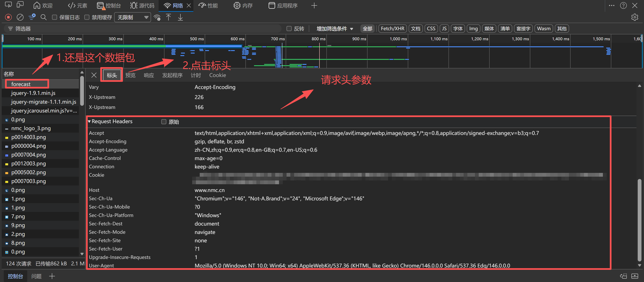Click the network conditions wifi-gear icon
644x282 pixels.
pyautogui.click(x=157, y=17)
